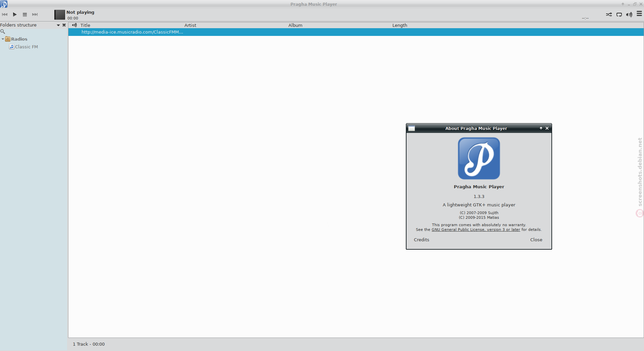Sort playlist by Length column
The image size is (644, 351).
click(400, 25)
